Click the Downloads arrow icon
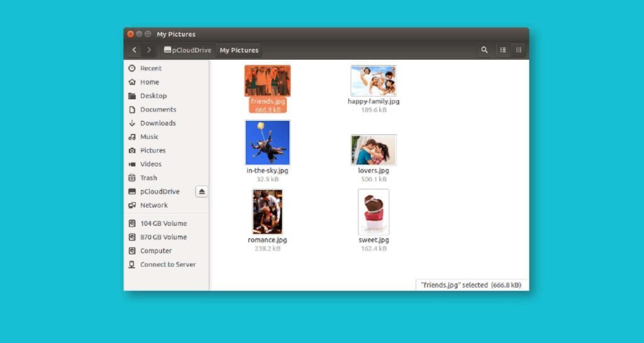The image size is (644, 343). pyautogui.click(x=132, y=123)
